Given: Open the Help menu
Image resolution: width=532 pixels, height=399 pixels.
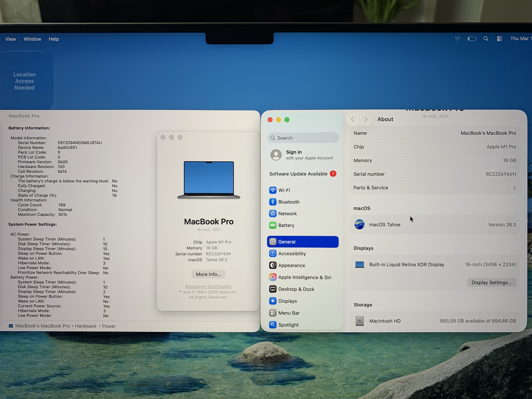Looking at the screenshot, I should point(54,39).
